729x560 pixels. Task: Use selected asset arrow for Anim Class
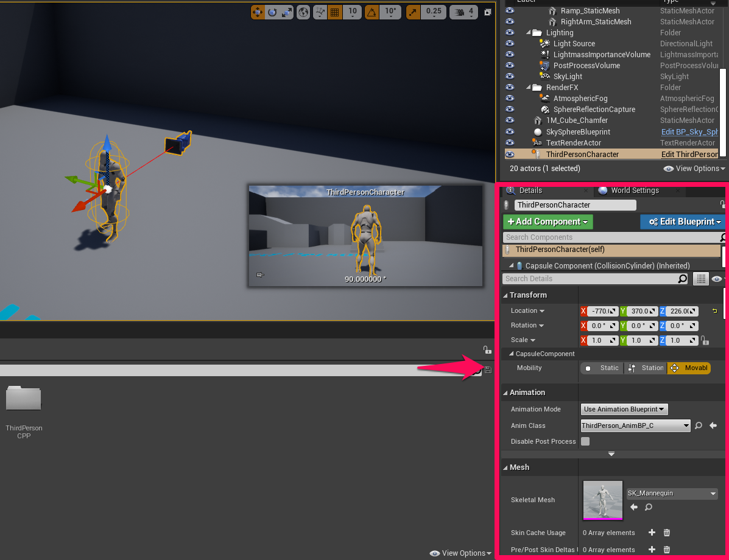(x=713, y=425)
